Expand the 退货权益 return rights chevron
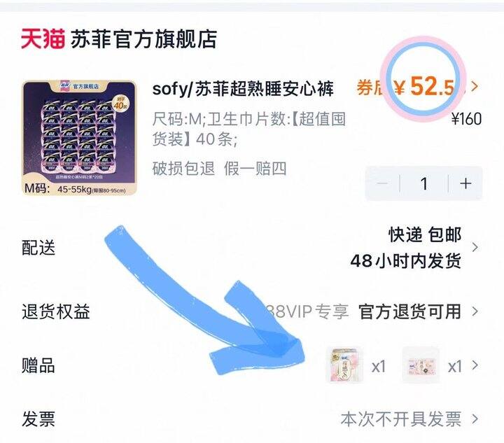Screen dimensions: 504x443 click(x=475, y=311)
